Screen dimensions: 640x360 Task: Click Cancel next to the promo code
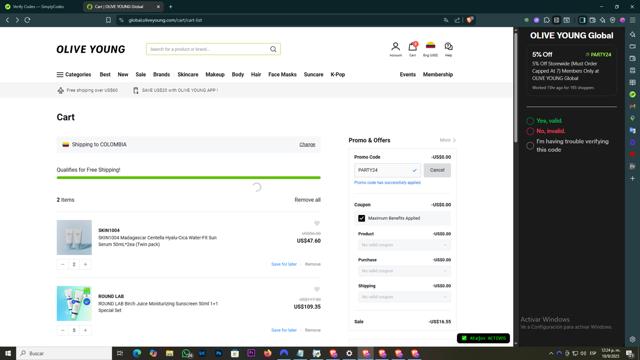pyautogui.click(x=437, y=170)
